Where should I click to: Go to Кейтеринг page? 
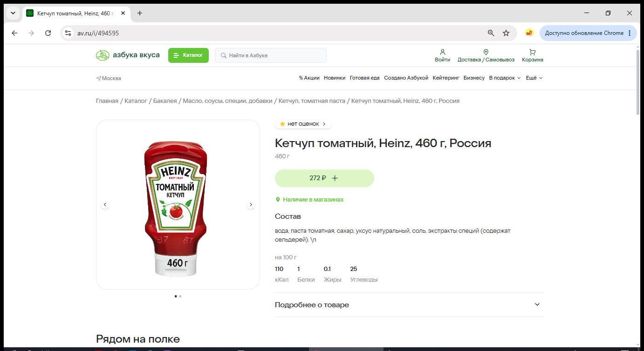click(x=446, y=78)
